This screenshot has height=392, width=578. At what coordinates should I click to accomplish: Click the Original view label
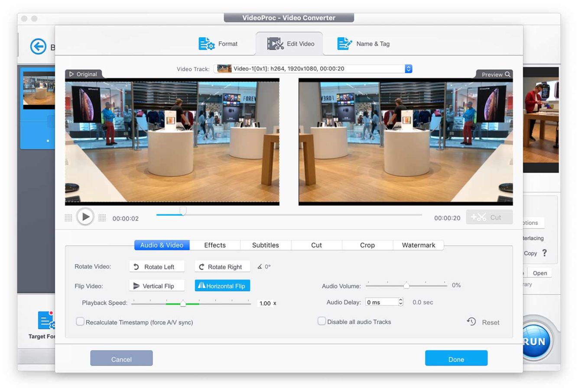coord(83,74)
